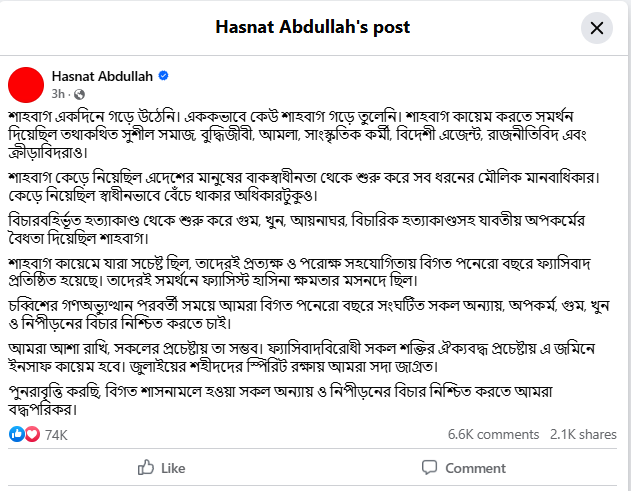Click the Hasnat Abdullah author name
The width and height of the screenshot is (631, 491).
102,76
